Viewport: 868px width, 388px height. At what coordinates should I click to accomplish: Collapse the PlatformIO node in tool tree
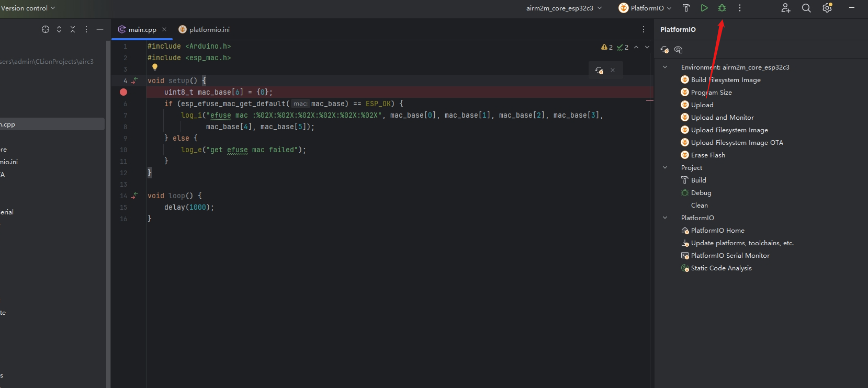665,218
